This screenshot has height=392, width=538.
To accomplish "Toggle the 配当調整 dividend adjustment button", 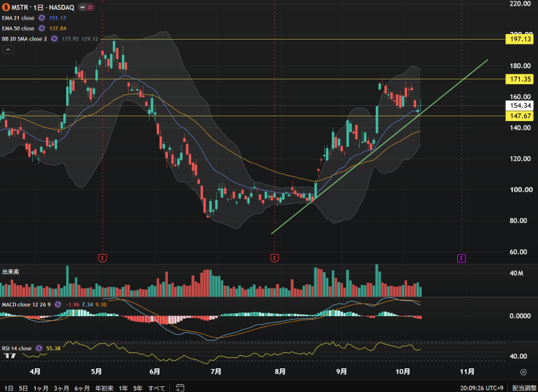I will (523, 388).
